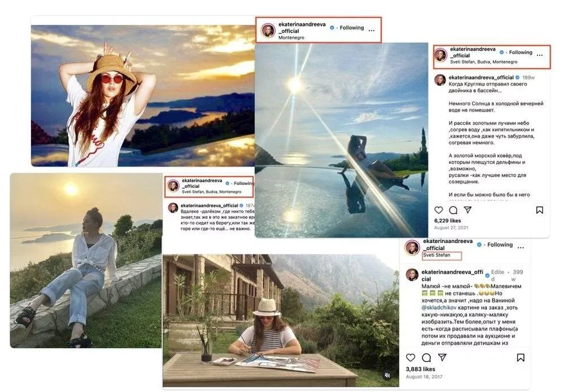The width and height of the screenshot is (564, 392).
Task: Share the post with 6,229 likes
Action: coord(468,210)
